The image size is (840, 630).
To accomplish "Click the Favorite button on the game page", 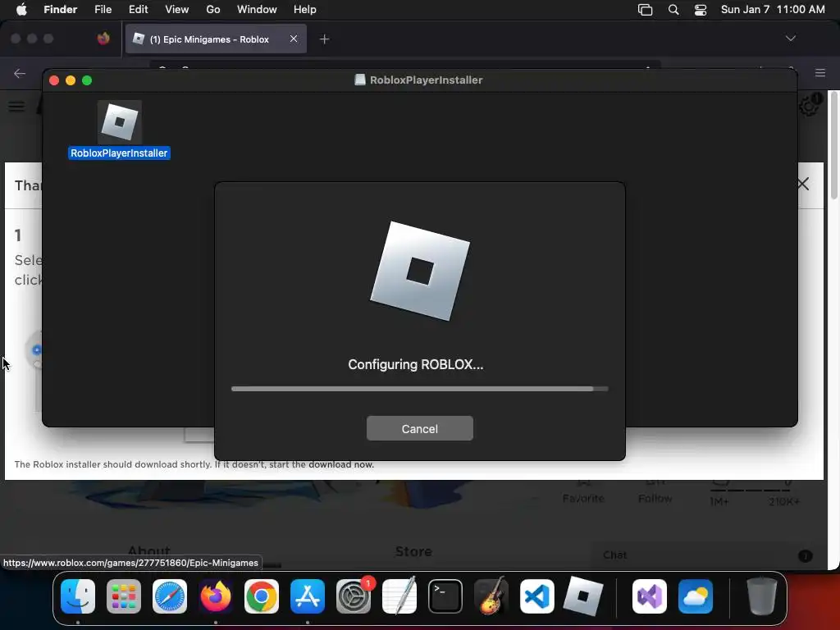I will click(583, 493).
